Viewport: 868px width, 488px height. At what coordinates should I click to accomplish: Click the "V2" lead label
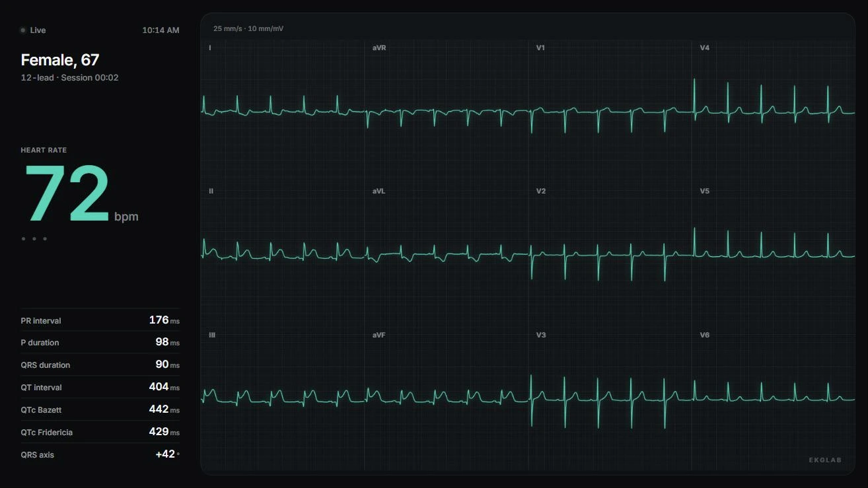[540, 192]
